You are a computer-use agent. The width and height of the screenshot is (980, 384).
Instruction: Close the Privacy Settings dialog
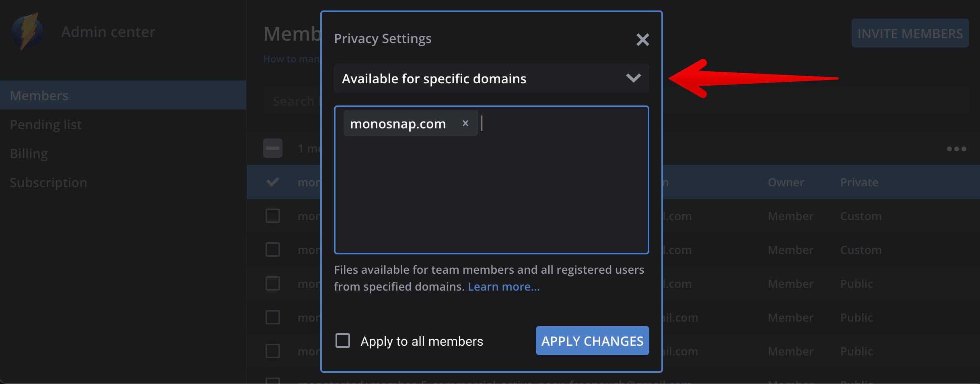tap(642, 39)
